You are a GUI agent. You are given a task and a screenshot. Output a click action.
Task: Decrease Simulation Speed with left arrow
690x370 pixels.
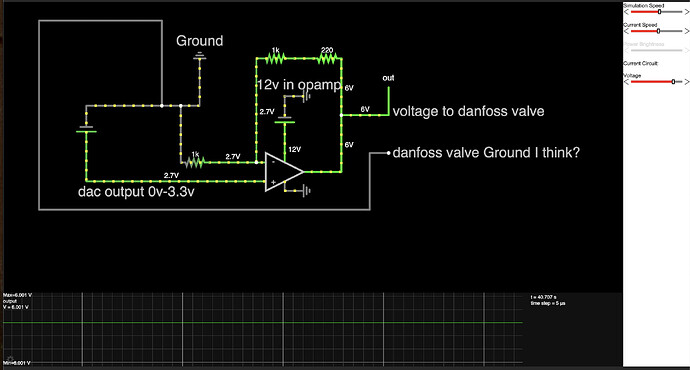point(626,12)
